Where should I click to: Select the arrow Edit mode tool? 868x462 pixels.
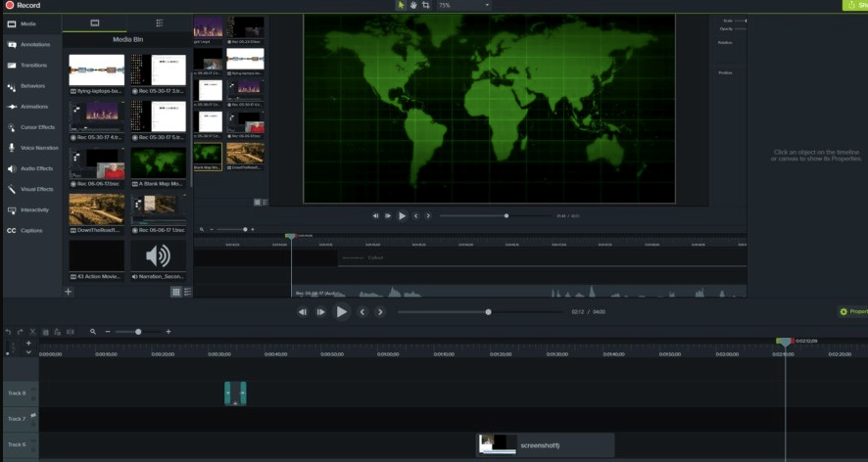(401, 5)
